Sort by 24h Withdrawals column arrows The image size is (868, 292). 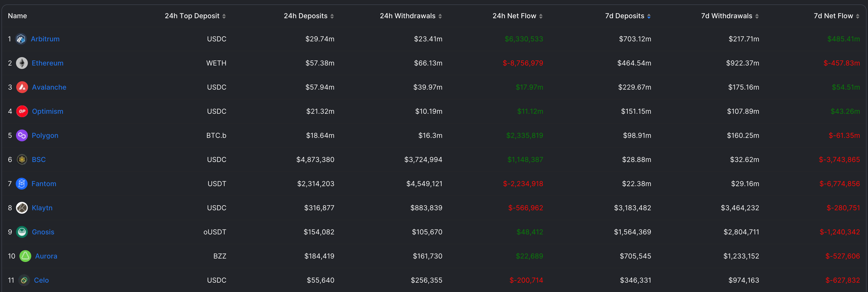[x=440, y=16]
